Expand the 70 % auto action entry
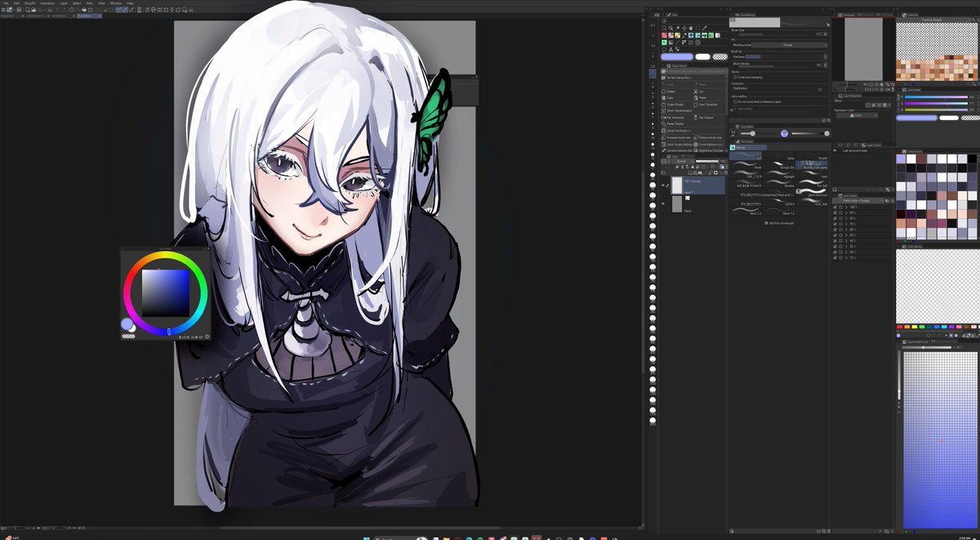 click(846, 224)
